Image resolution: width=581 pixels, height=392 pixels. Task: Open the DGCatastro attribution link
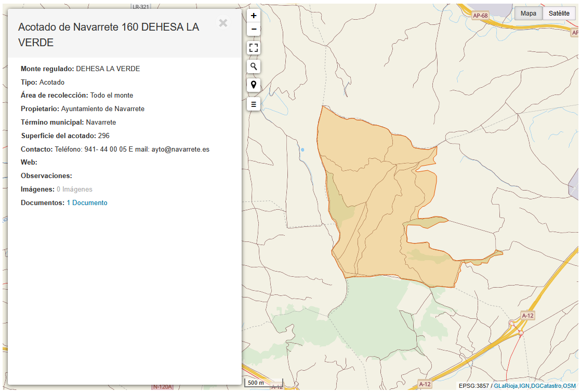pyautogui.click(x=546, y=386)
